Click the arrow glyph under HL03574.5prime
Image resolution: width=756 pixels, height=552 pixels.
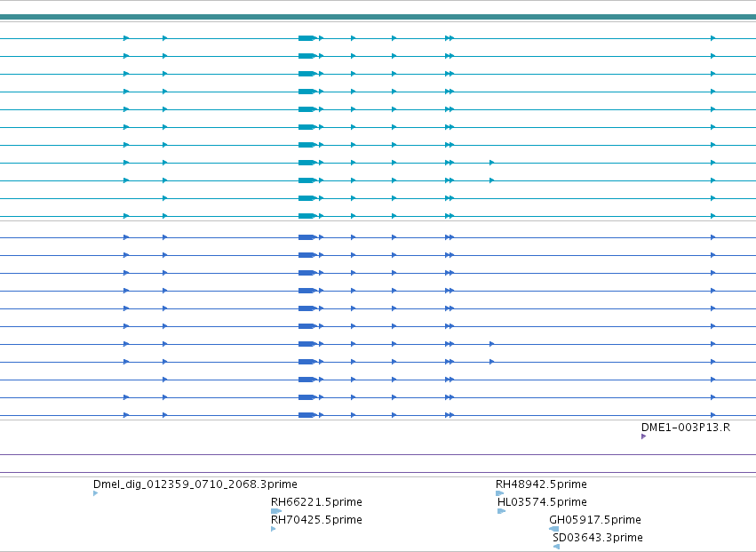click(501, 511)
